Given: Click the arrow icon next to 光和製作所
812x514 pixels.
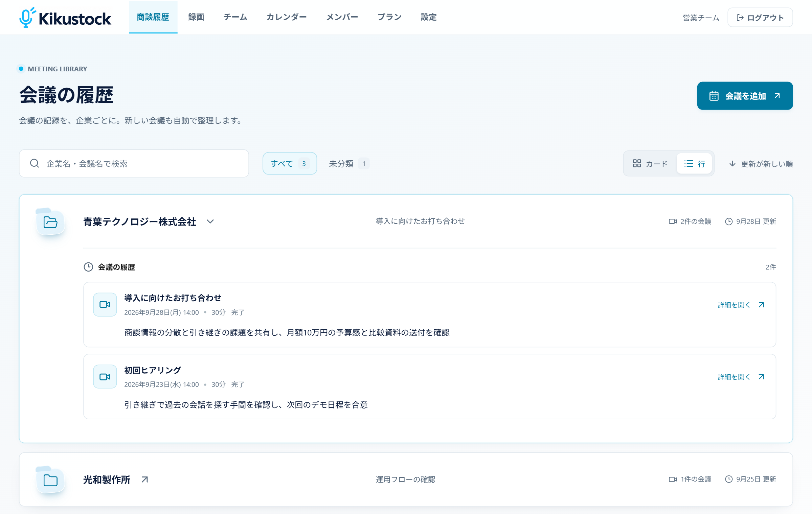Looking at the screenshot, I should [145, 480].
